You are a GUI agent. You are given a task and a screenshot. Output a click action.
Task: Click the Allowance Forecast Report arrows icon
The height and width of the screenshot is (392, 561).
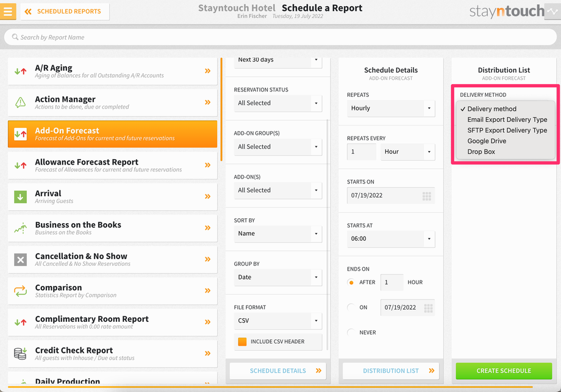point(20,165)
